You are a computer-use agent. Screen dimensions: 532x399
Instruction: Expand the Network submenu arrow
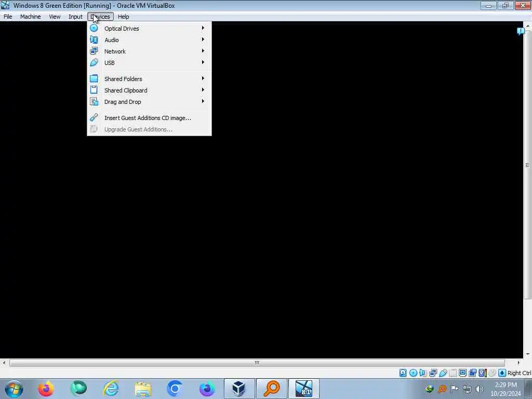pos(203,51)
